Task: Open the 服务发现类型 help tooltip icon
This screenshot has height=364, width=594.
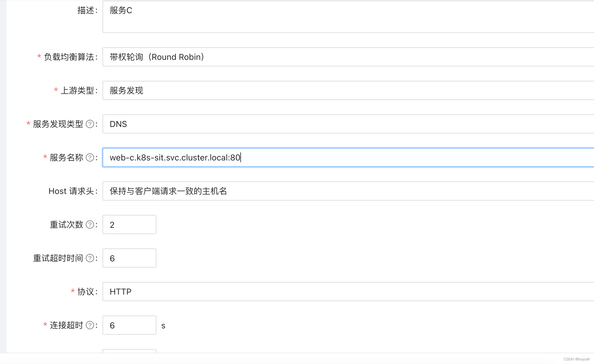Action: click(90, 124)
